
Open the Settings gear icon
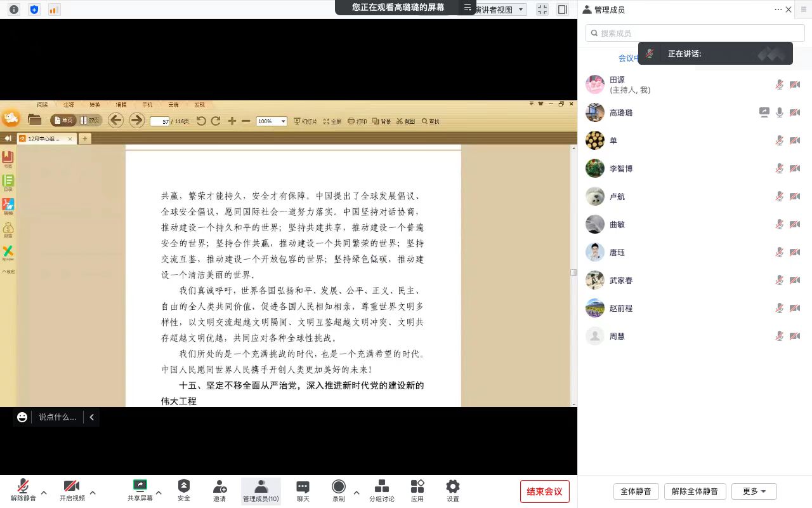coord(452,487)
